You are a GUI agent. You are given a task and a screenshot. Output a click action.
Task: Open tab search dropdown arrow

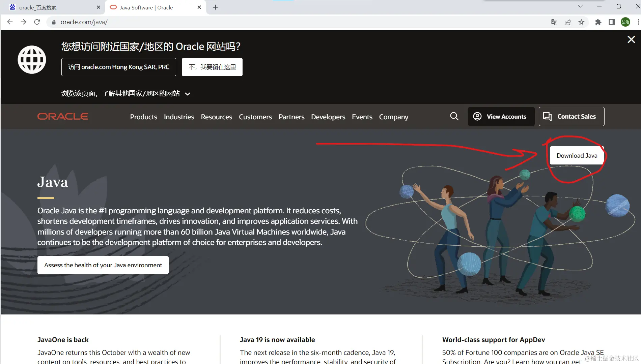[x=580, y=6]
